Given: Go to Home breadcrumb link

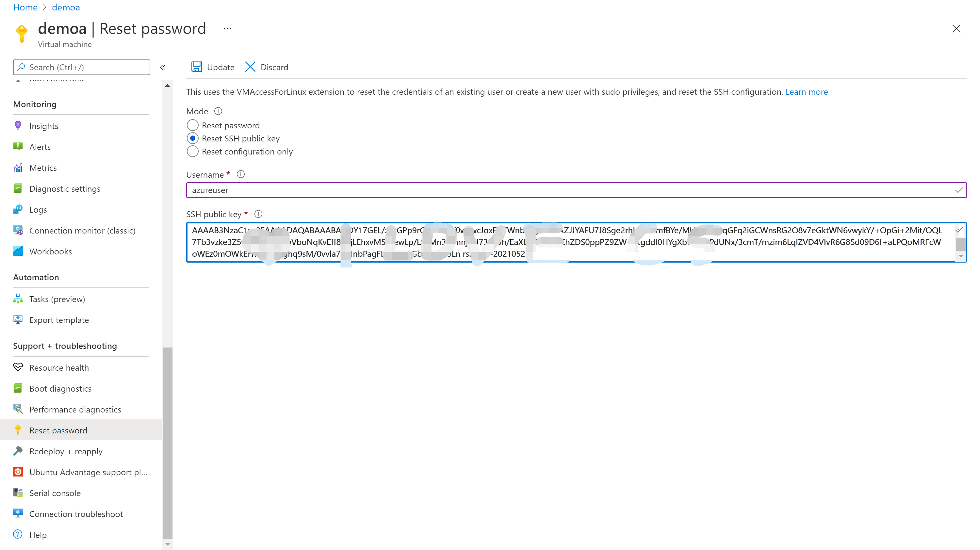Looking at the screenshot, I should pyautogui.click(x=25, y=7).
